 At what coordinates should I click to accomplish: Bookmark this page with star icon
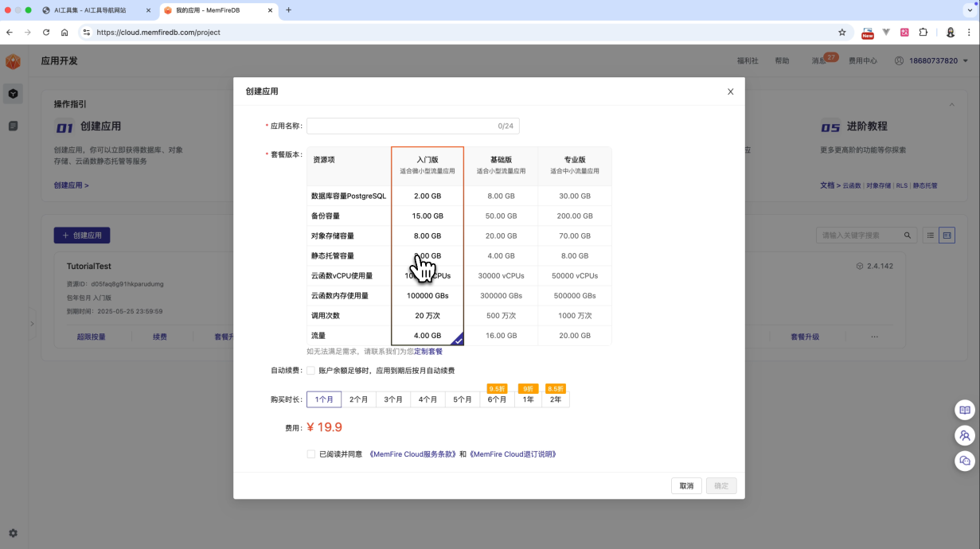pyautogui.click(x=841, y=33)
